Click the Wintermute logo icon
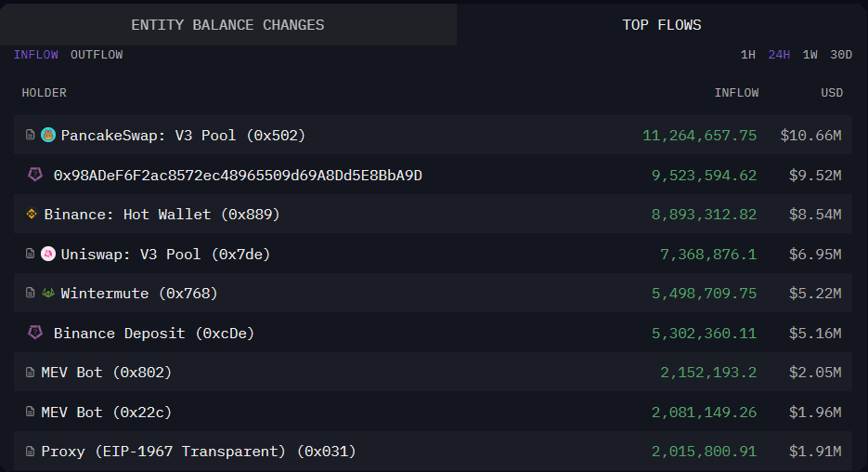The image size is (868, 472). click(x=48, y=293)
